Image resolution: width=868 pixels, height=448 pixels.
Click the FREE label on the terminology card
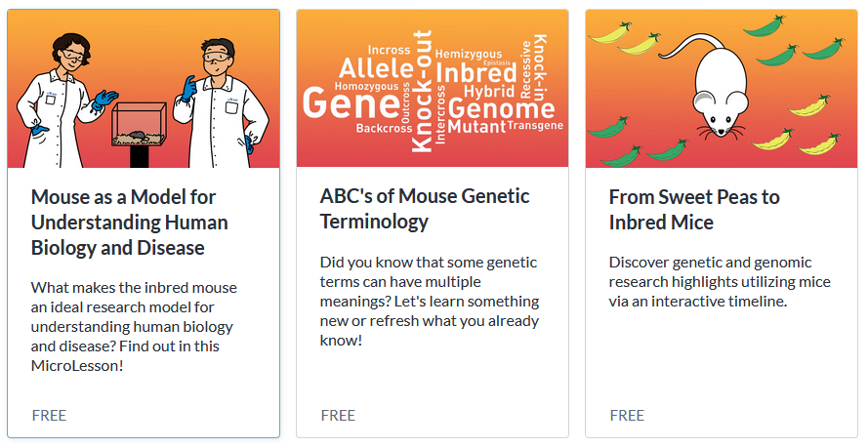click(338, 415)
